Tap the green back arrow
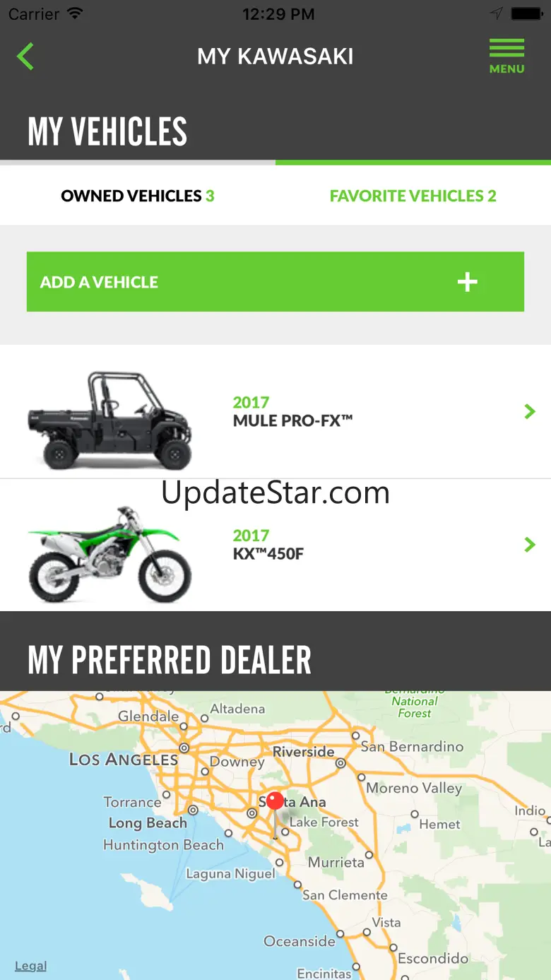 pyautogui.click(x=25, y=57)
